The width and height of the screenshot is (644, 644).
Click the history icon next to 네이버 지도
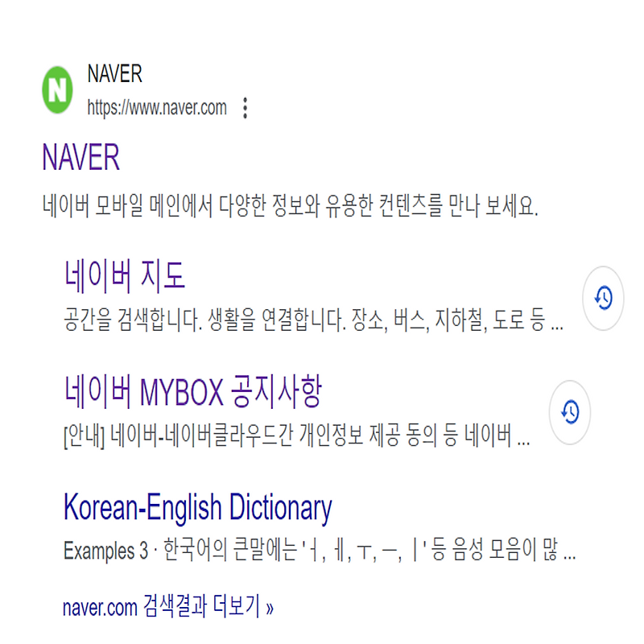click(x=603, y=298)
